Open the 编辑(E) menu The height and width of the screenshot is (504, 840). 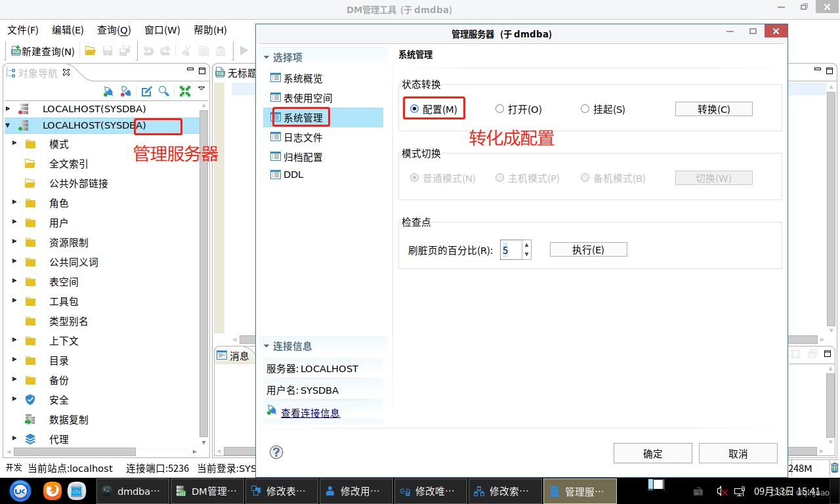[x=68, y=30]
